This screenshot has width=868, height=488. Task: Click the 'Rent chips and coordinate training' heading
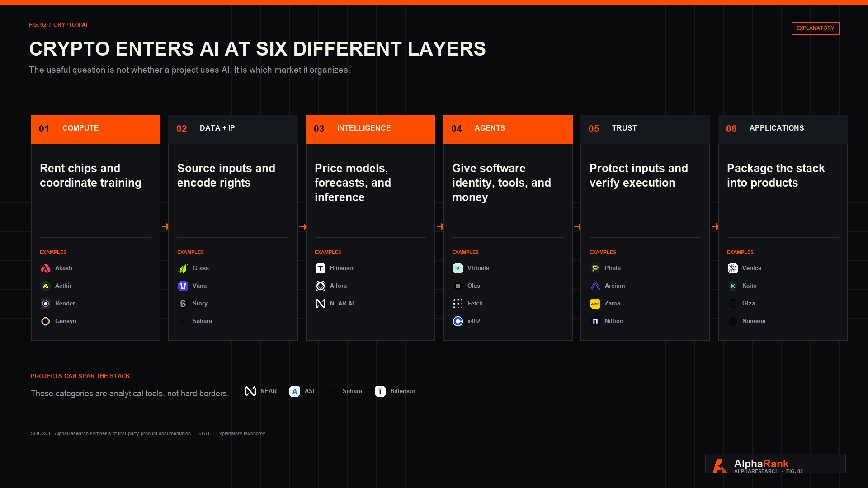(x=90, y=175)
